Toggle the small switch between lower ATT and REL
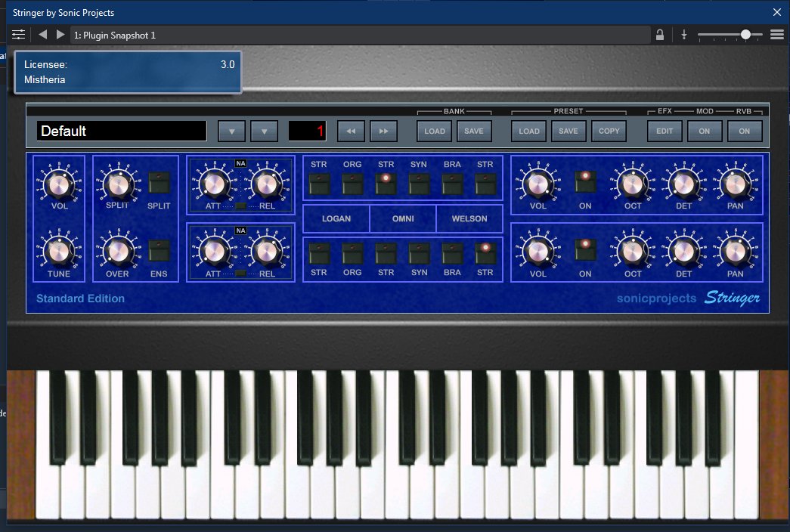Viewport: 790px width, 532px height. 241,274
